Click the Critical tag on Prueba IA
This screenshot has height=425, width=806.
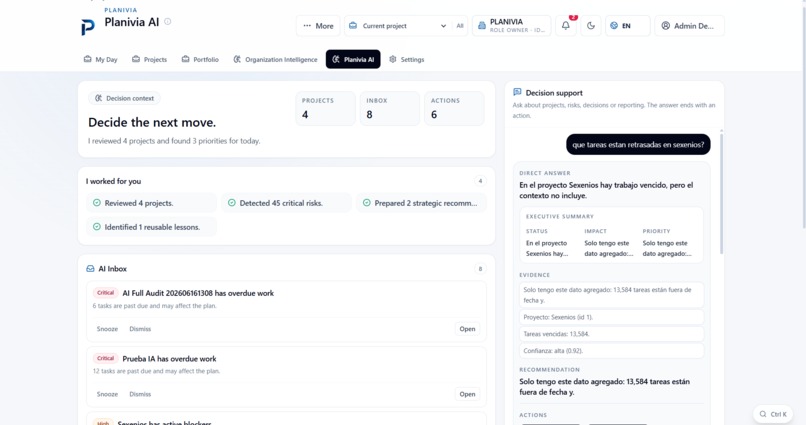(105, 358)
